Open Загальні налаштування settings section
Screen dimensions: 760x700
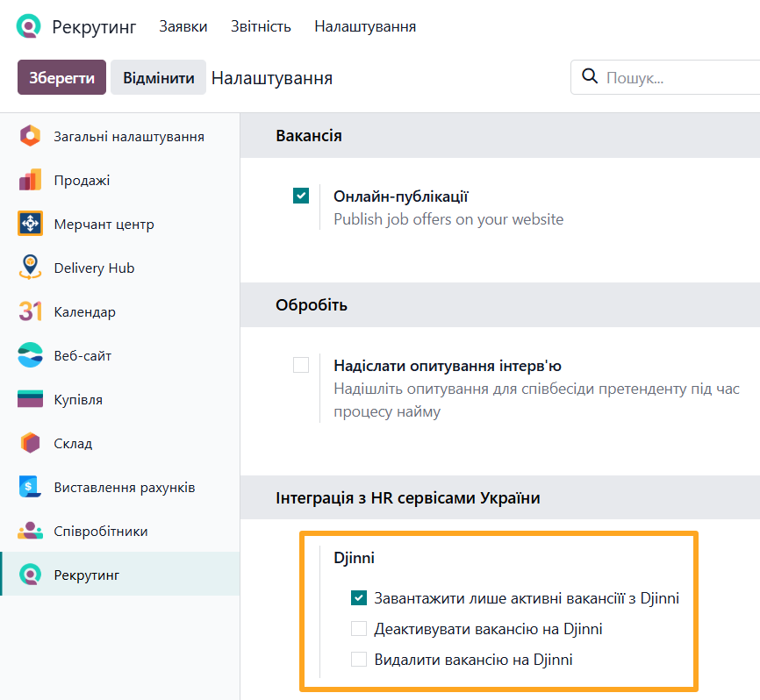point(119,136)
